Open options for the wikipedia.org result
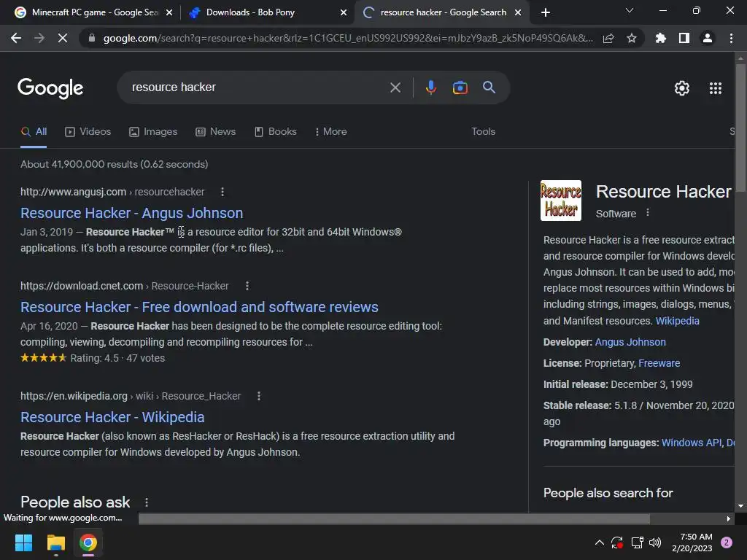 click(259, 396)
